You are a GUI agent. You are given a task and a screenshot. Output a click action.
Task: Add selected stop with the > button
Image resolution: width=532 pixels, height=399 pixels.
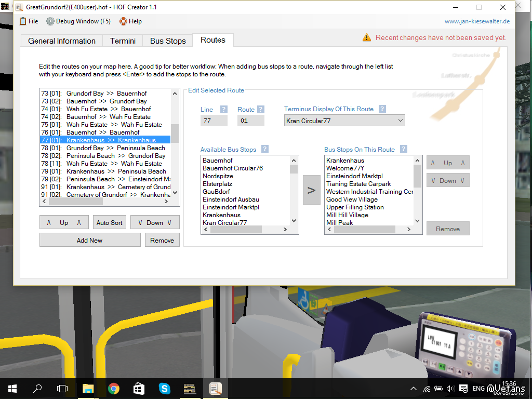(x=312, y=190)
